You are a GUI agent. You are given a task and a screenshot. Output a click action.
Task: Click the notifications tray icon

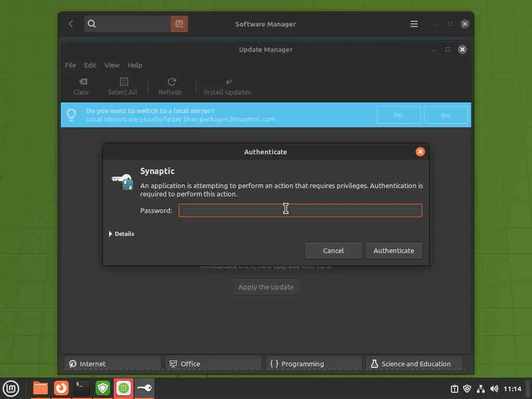pos(454,389)
